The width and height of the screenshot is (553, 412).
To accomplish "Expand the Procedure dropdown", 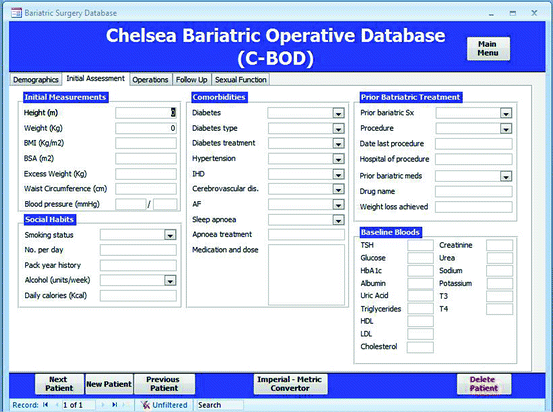I will 506,129.
